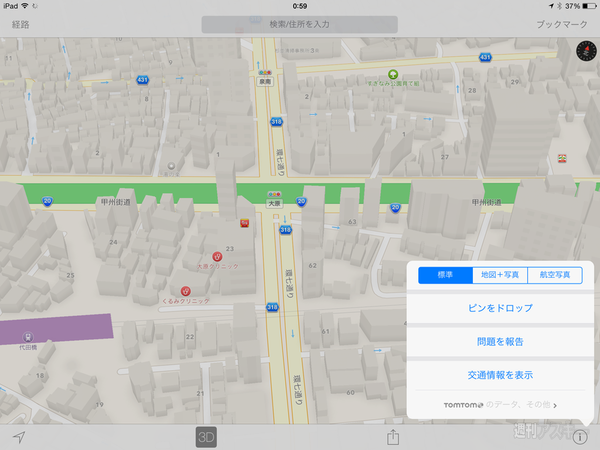Tap the current location arrow icon
600x450 pixels.
pyautogui.click(x=19, y=437)
